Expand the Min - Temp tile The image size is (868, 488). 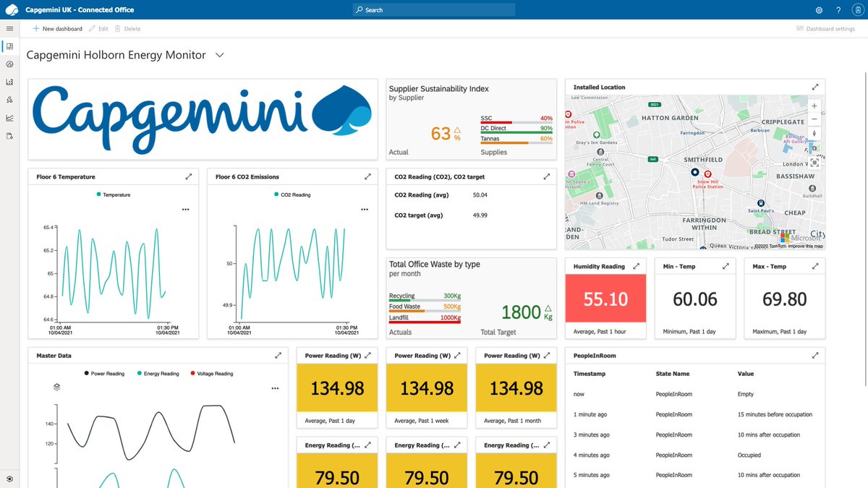pyautogui.click(x=726, y=266)
